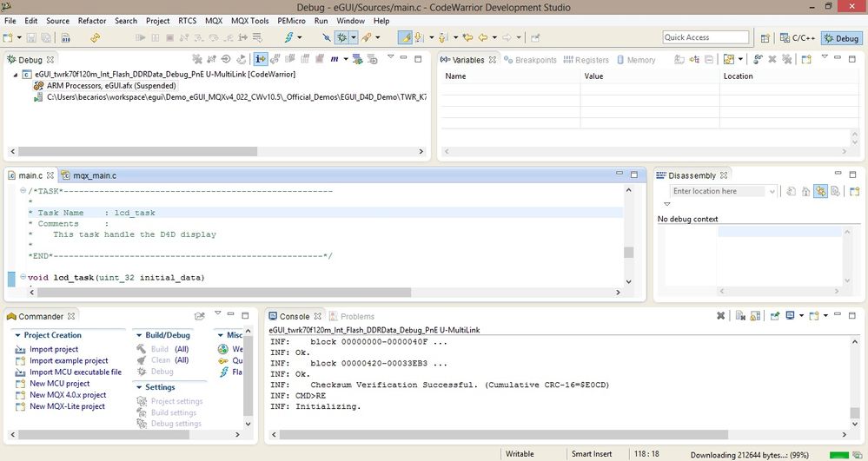
Task: Click the Debug bug icon in main toolbar
Action: coord(342,37)
